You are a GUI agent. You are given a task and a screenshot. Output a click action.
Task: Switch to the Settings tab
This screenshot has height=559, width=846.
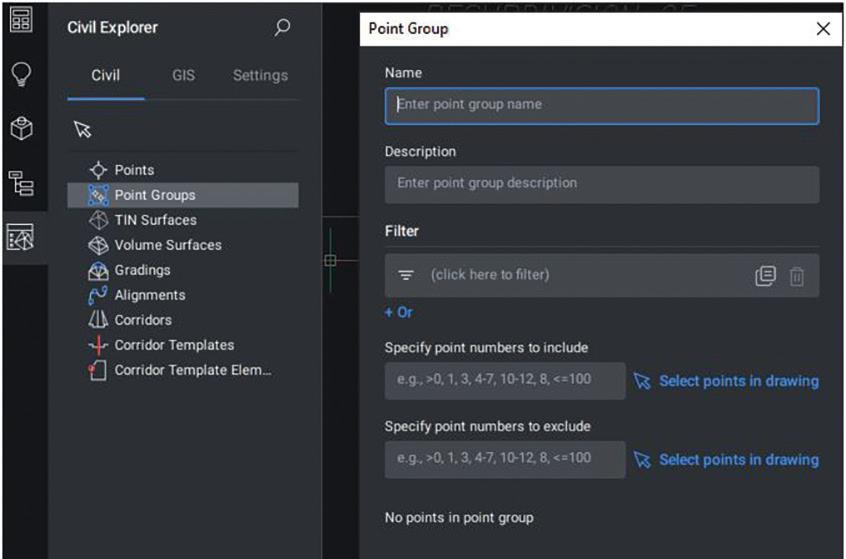click(260, 76)
